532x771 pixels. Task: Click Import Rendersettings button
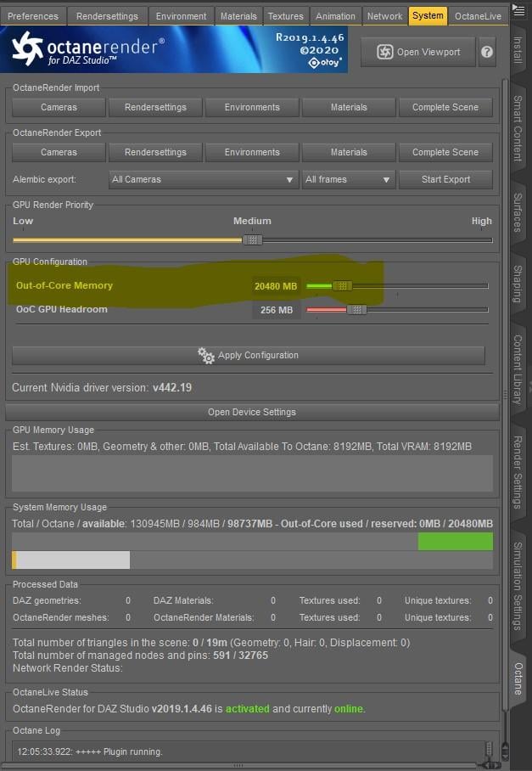click(156, 107)
